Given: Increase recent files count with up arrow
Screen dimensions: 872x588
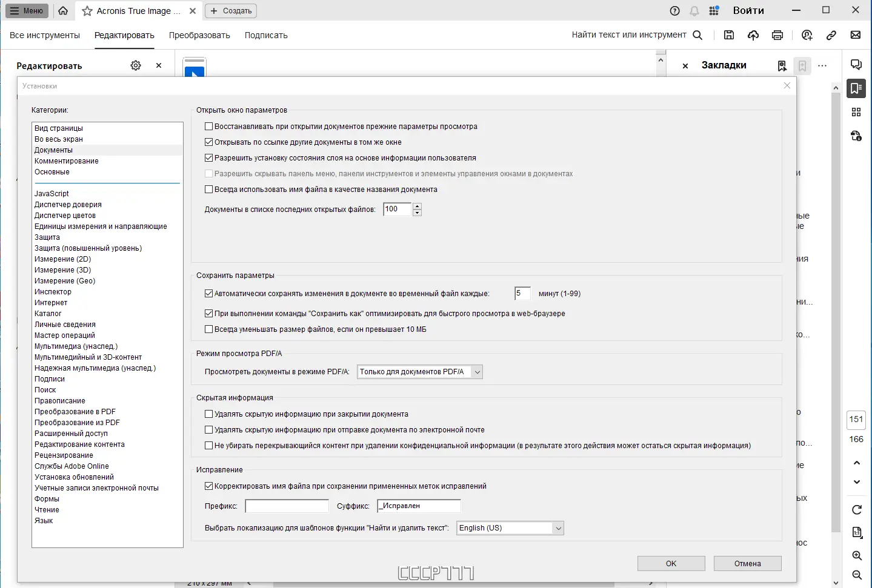Looking at the screenshot, I should pos(417,206).
